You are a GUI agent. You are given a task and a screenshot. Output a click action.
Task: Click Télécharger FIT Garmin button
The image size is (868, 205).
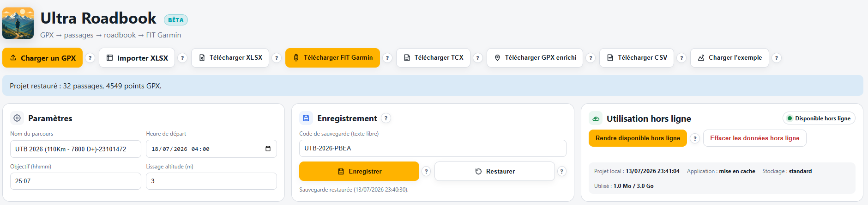point(332,58)
